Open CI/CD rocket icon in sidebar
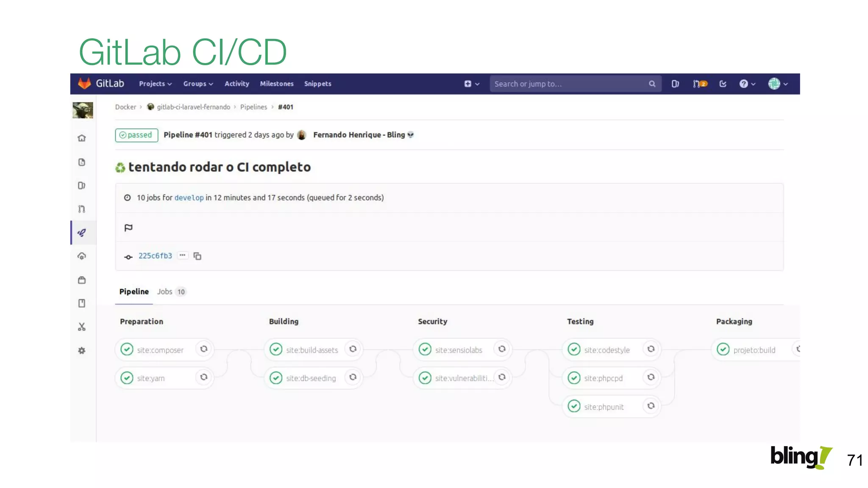 (x=82, y=233)
